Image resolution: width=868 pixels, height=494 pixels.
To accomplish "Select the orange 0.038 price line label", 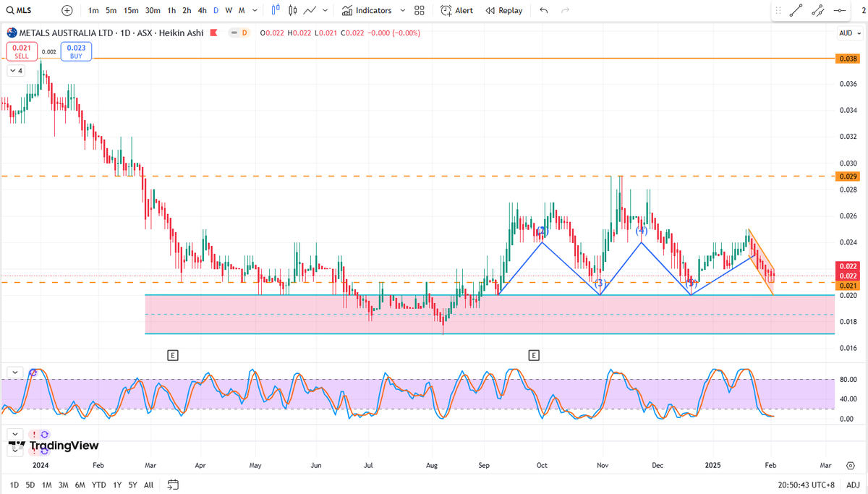I will click(846, 59).
